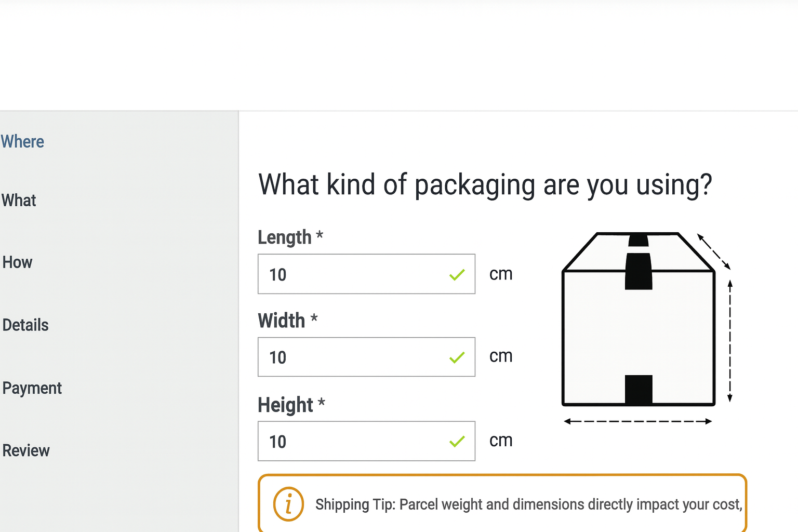Go to the How step
Viewport: 798px width, 532px height.
point(17,262)
